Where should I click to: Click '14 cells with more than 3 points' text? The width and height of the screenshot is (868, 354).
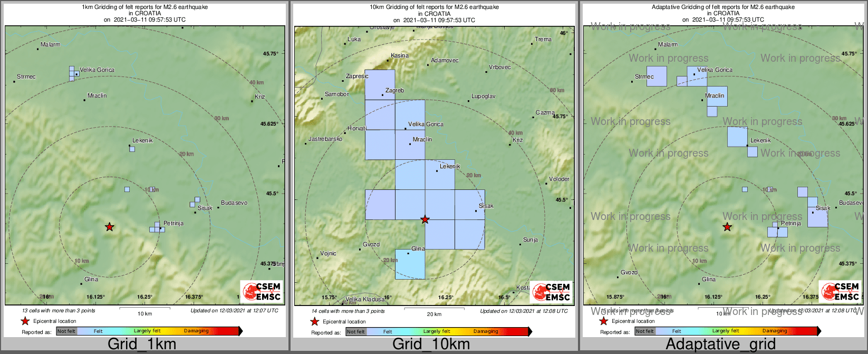348,311
